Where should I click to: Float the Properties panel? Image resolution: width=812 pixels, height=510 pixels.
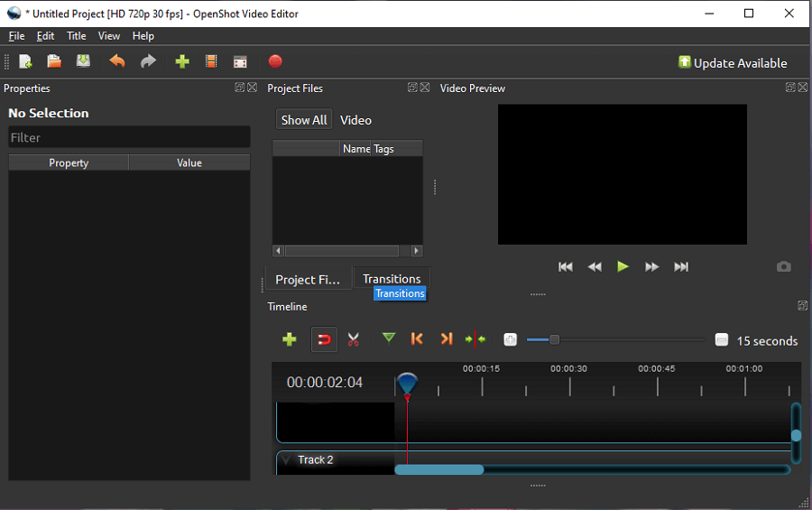click(x=240, y=87)
